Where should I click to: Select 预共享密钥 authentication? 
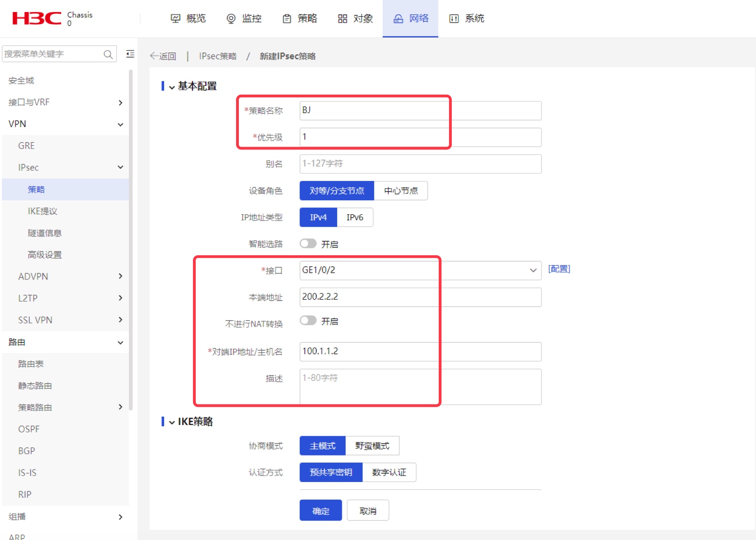331,472
